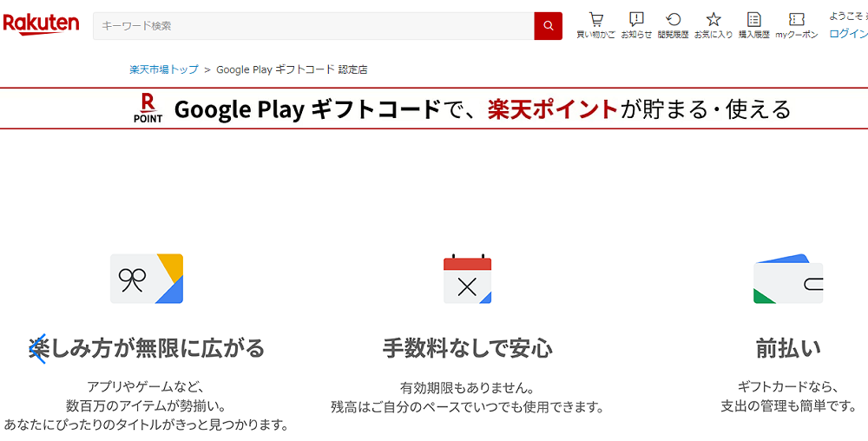
Task: Click the R POINT logo in banner
Action: [x=148, y=109]
